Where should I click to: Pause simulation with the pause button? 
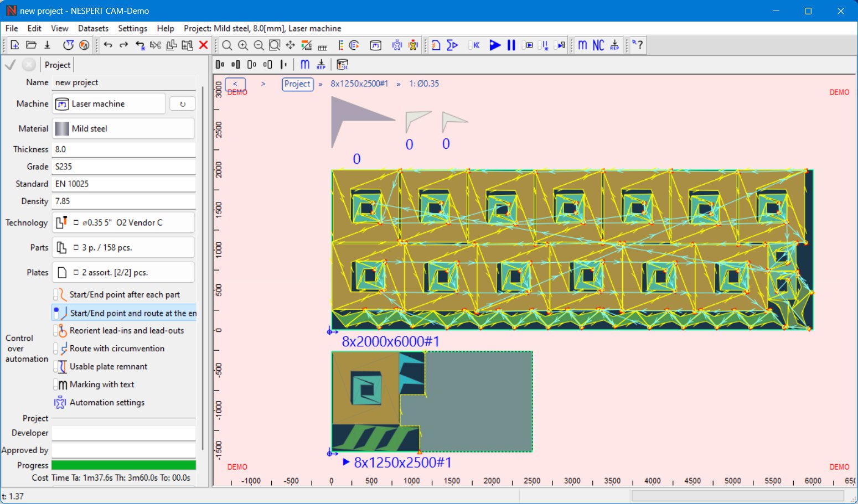511,45
